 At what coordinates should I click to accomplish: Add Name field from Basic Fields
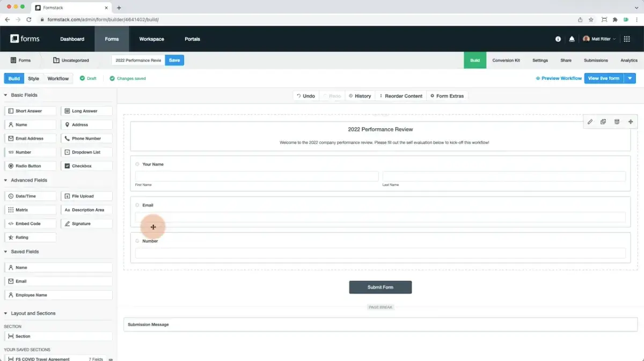tap(30, 124)
